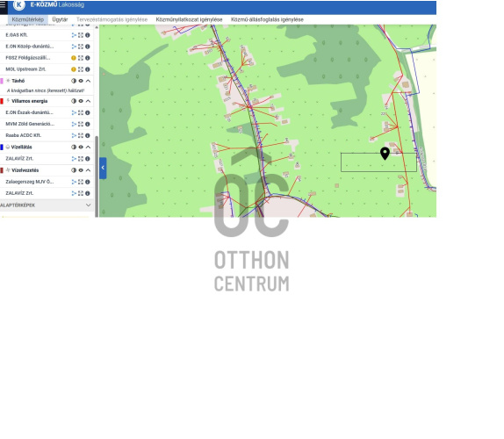504x439 pixels.
Task: Open Közműnyilatkozat igénylése tab
Action: click(189, 19)
